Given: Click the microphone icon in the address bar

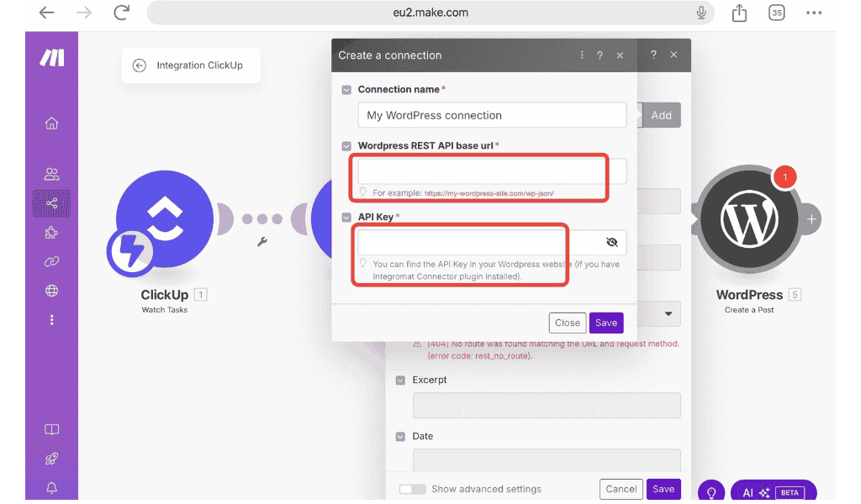Looking at the screenshot, I should (701, 13).
